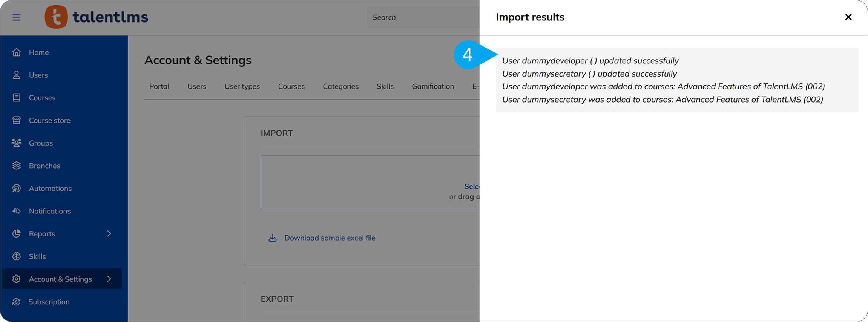Open the Courses sidebar menu item
Viewport: 868px width, 322px height.
pyautogui.click(x=42, y=98)
